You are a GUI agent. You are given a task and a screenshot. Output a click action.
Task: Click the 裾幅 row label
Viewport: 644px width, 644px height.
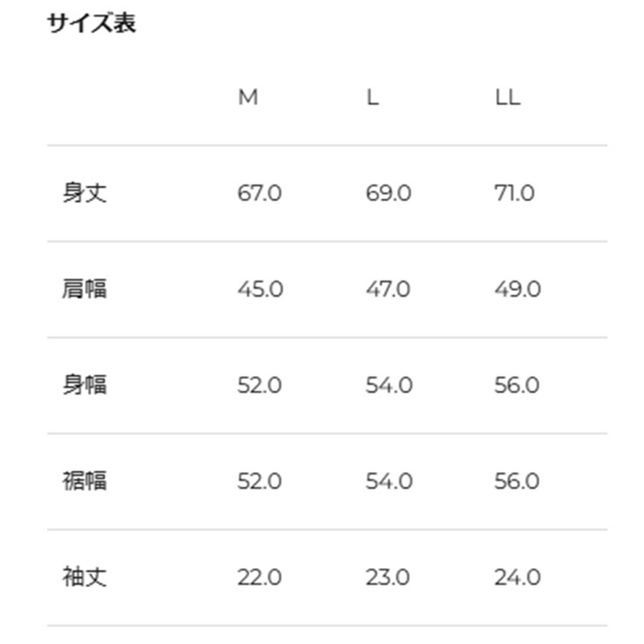(85, 481)
